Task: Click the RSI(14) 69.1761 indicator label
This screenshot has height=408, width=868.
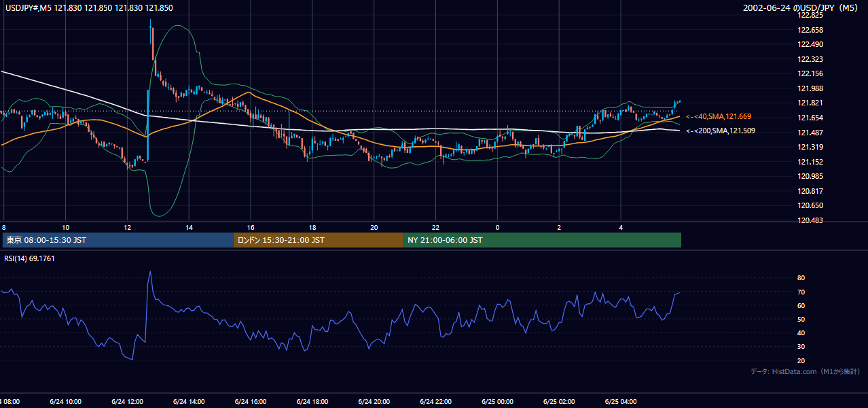Action: (x=30, y=258)
